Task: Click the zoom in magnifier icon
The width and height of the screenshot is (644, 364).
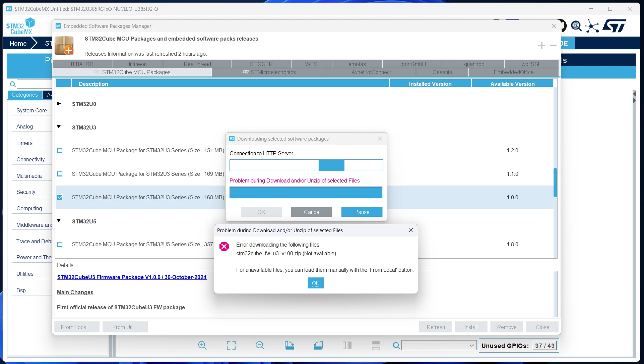Action: point(202,345)
